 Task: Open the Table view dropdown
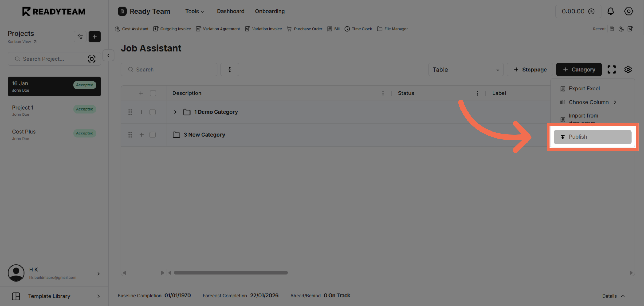tap(466, 69)
